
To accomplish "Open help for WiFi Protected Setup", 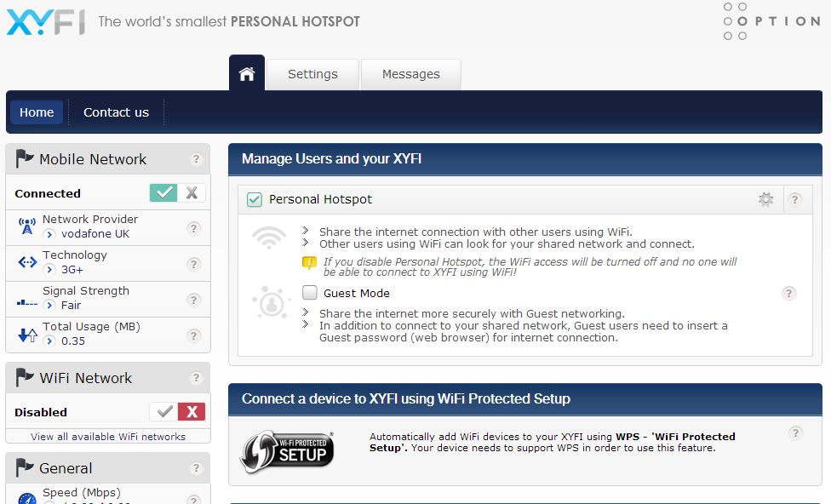I will (795, 433).
